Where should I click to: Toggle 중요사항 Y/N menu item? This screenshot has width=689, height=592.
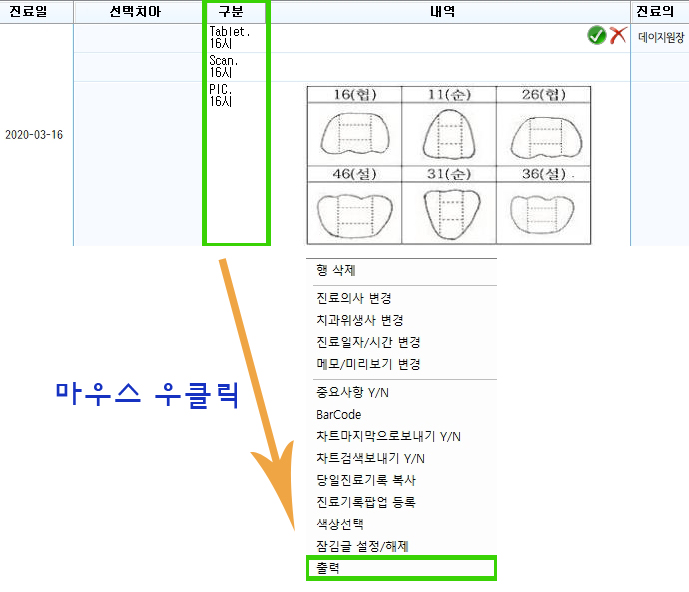352,392
